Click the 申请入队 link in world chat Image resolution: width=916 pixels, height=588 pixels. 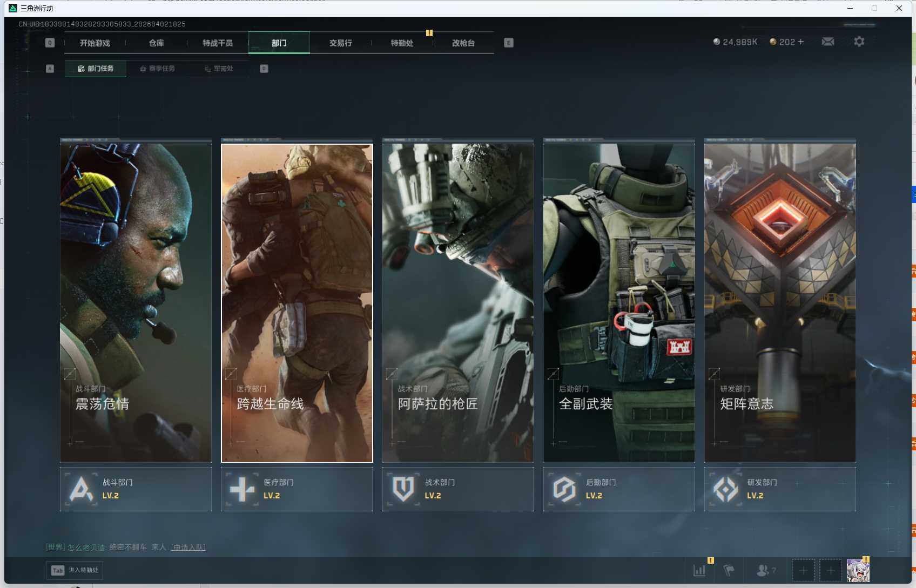tap(188, 548)
